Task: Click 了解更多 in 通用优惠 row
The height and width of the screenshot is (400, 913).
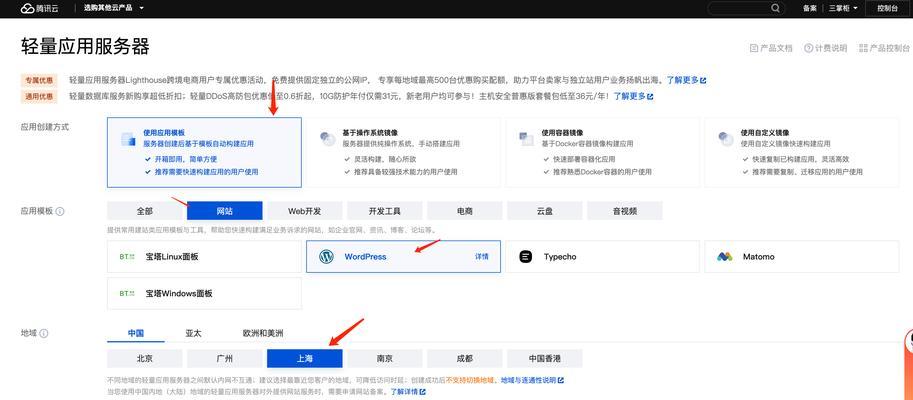Action: point(634,96)
